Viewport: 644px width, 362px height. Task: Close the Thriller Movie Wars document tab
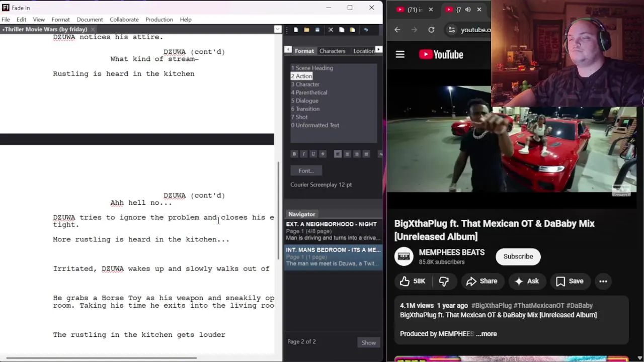tap(93, 30)
